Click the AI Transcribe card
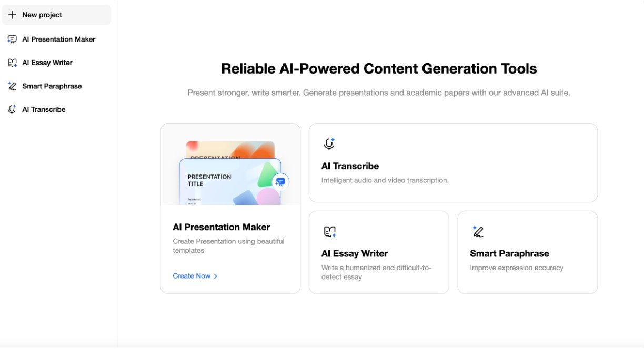This screenshot has width=644, height=349. (x=453, y=162)
